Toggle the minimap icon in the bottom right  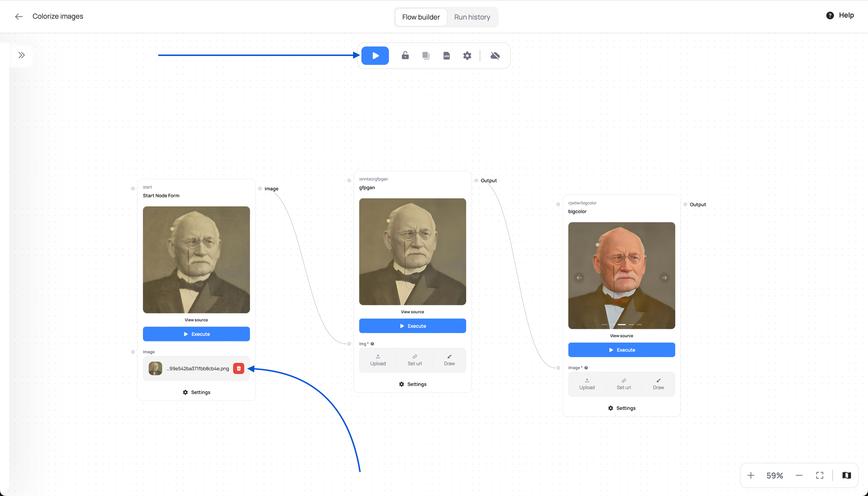(846, 475)
